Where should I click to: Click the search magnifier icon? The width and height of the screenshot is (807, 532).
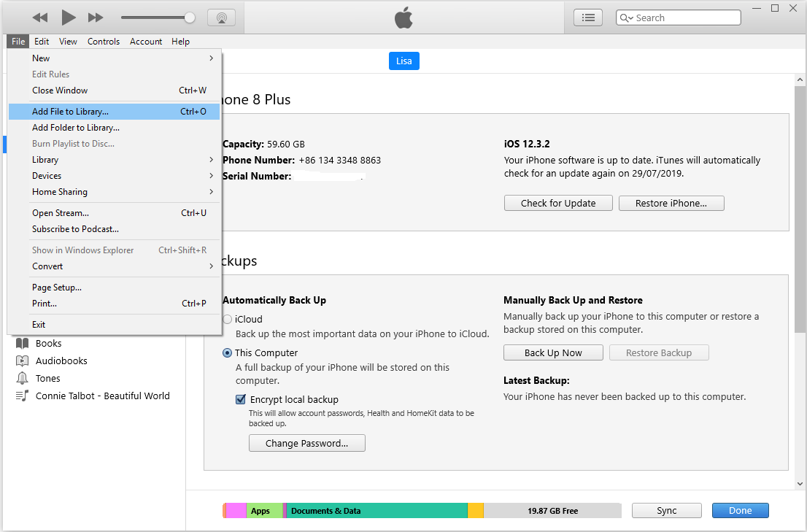click(x=626, y=18)
